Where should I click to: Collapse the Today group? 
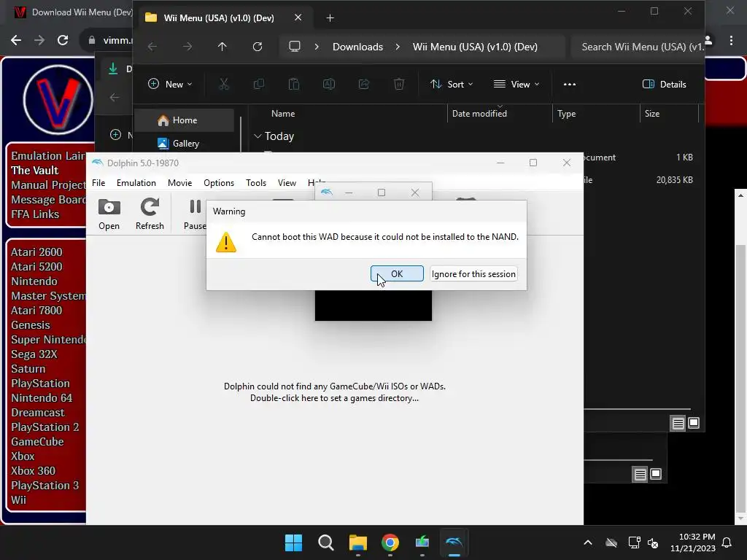pyautogui.click(x=258, y=136)
